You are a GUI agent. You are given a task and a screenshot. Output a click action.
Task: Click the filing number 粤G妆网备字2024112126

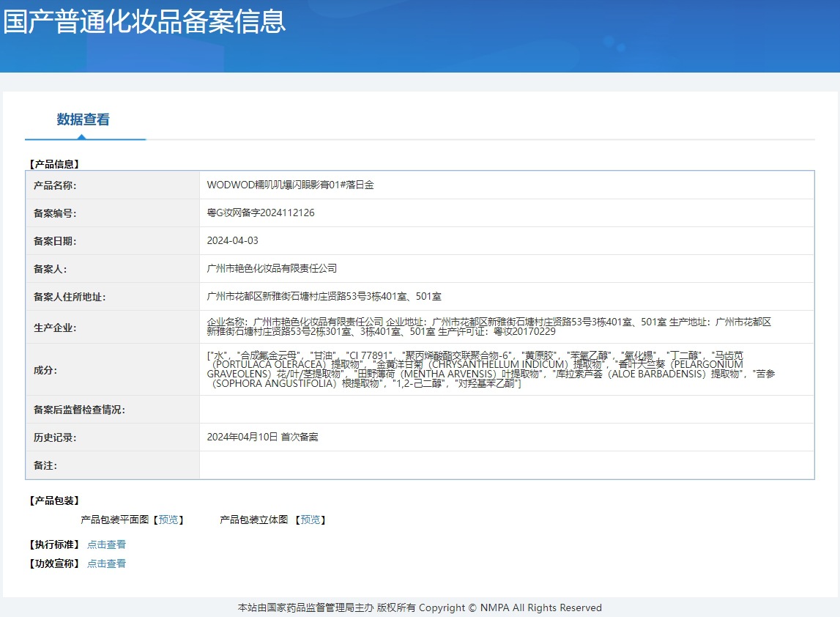click(261, 213)
